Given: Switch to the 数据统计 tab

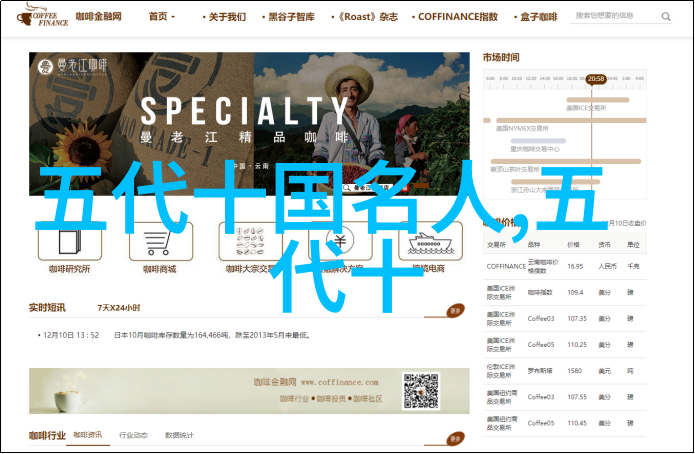Looking at the screenshot, I should click(x=179, y=435).
